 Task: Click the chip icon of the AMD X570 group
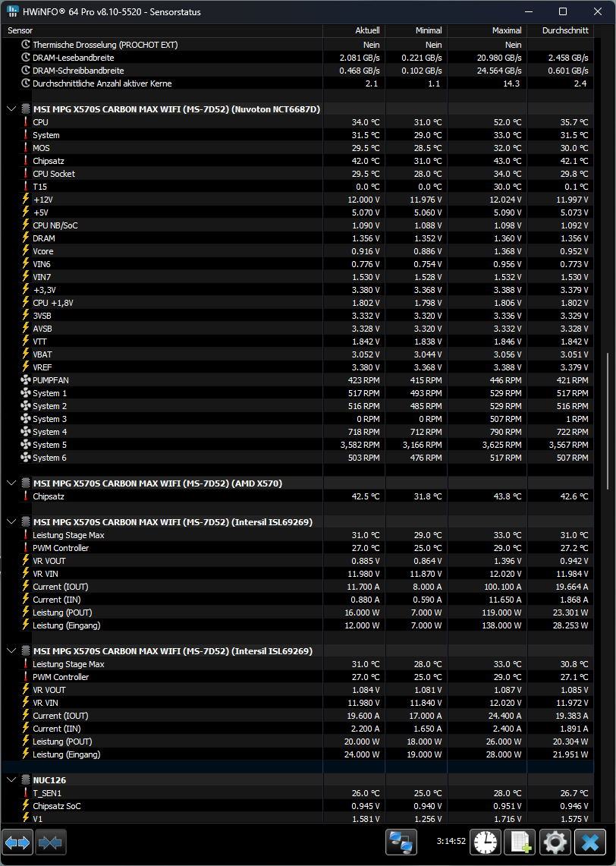coord(25,483)
